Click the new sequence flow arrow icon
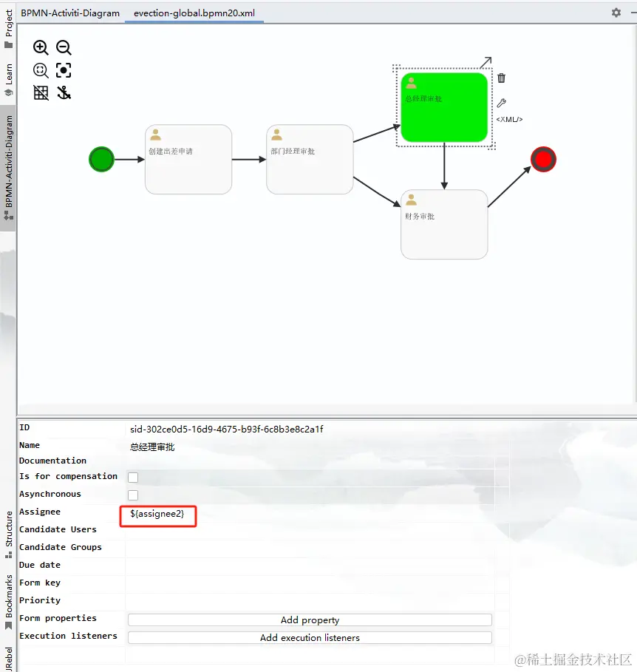 [x=486, y=63]
